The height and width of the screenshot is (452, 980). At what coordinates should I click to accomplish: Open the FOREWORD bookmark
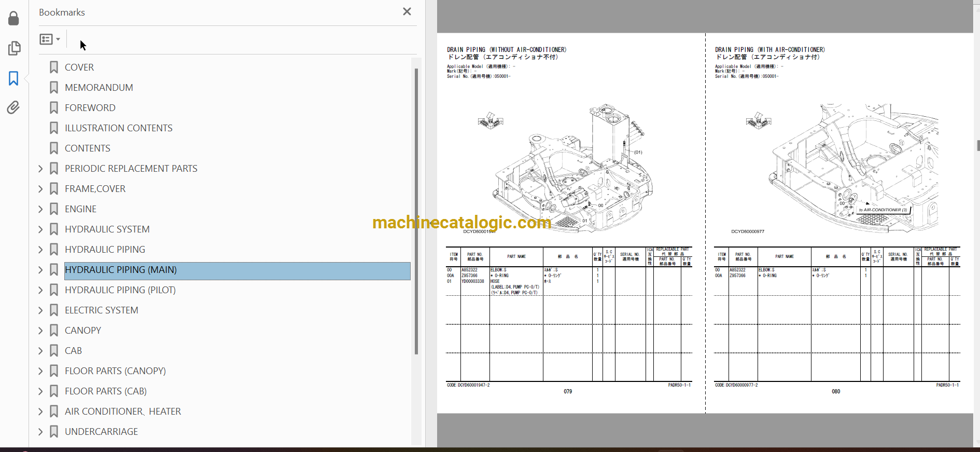coord(90,108)
